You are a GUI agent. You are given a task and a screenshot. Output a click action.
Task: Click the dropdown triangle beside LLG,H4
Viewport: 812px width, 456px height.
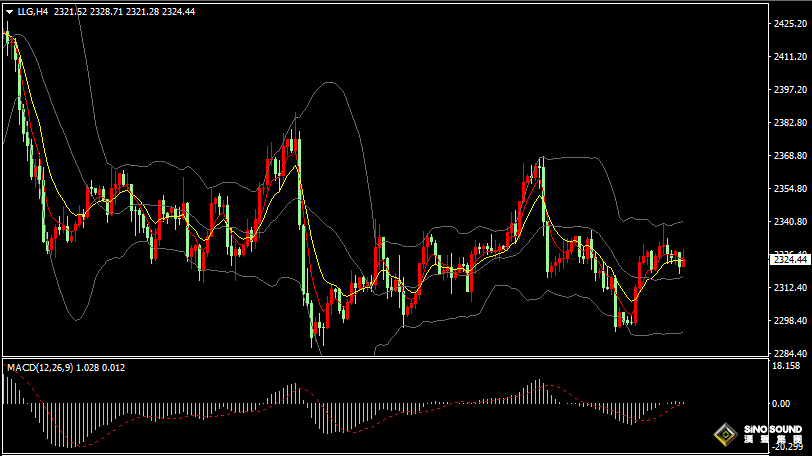pyautogui.click(x=9, y=11)
